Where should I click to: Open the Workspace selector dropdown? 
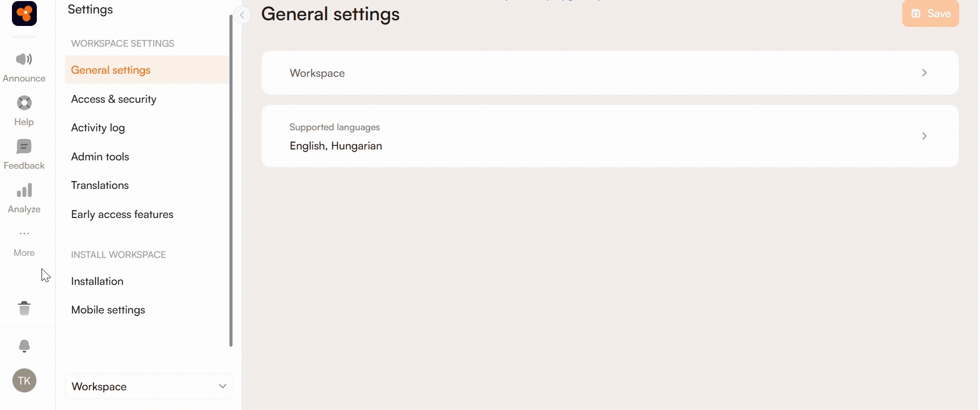[148, 386]
